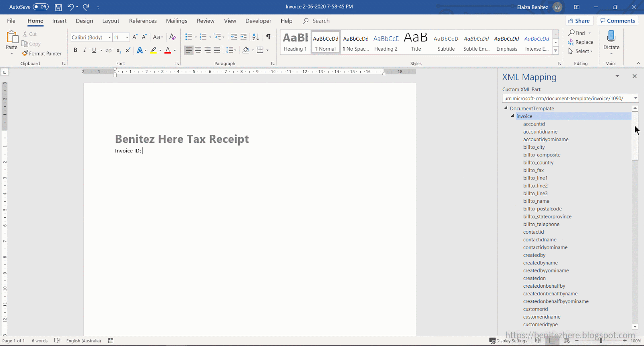The height and width of the screenshot is (346, 644).
Task: Select the billto_city field in XML tree
Action: [534, 147]
